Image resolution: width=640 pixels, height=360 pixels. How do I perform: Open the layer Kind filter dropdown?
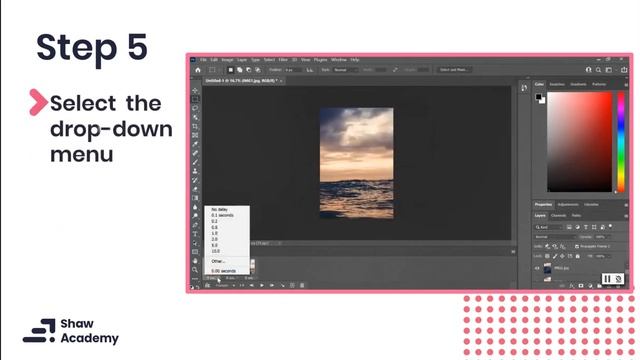tap(549, 227)
